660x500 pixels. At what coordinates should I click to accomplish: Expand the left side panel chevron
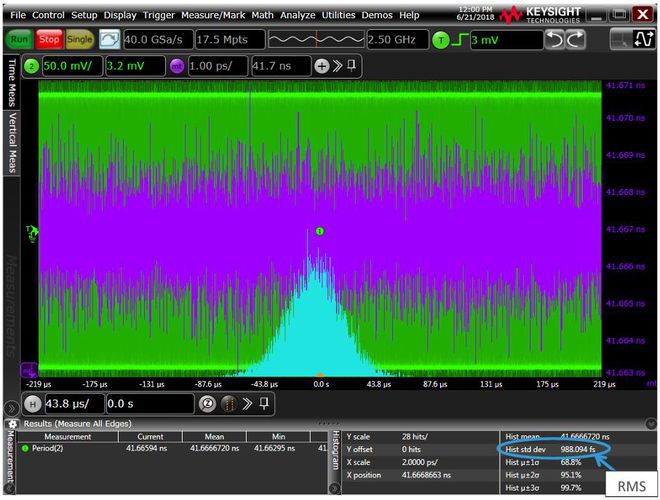pos(11,408)
